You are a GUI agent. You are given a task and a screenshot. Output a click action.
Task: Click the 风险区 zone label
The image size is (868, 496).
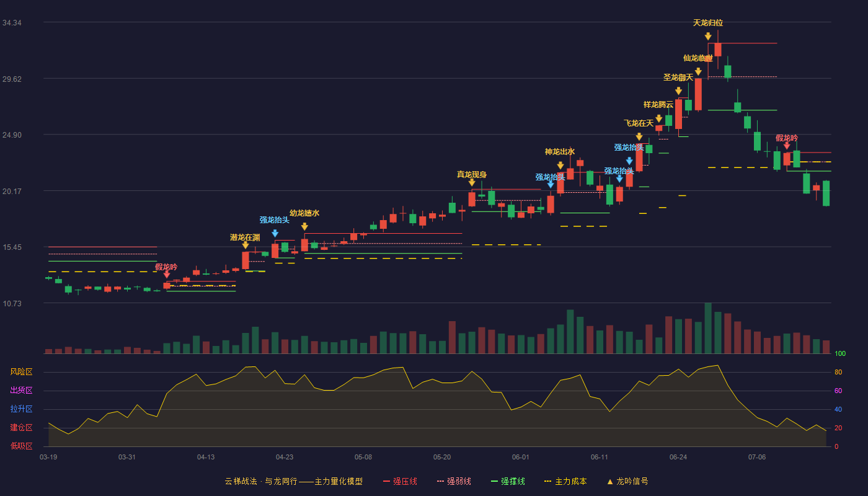click(22, 372)
